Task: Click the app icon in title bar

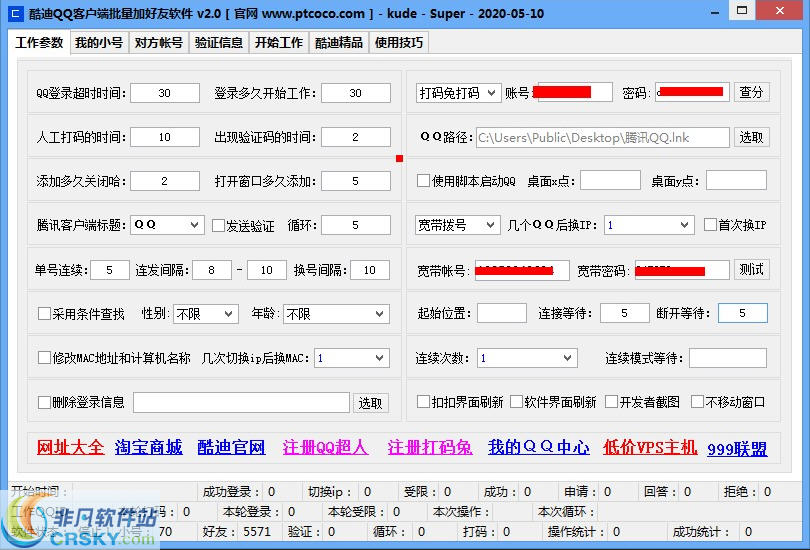Action: (x=16, y=13)
